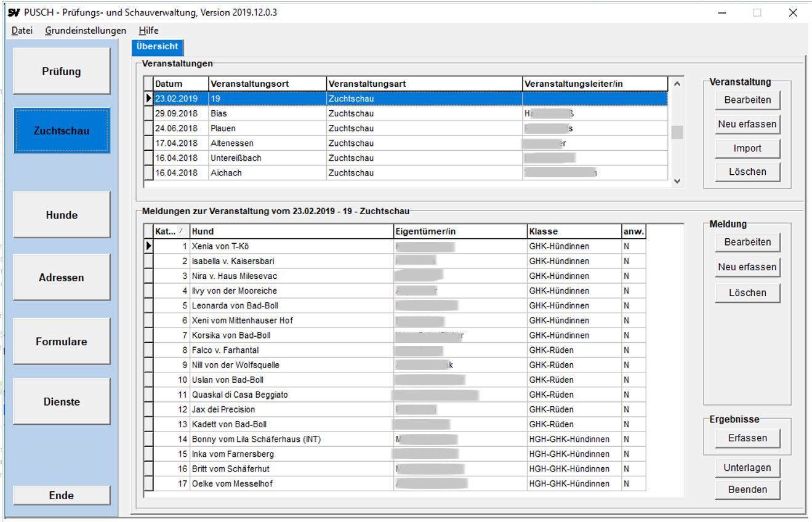Open the Formulare section
The image size is (812, 522).
(x=62, y=342)
